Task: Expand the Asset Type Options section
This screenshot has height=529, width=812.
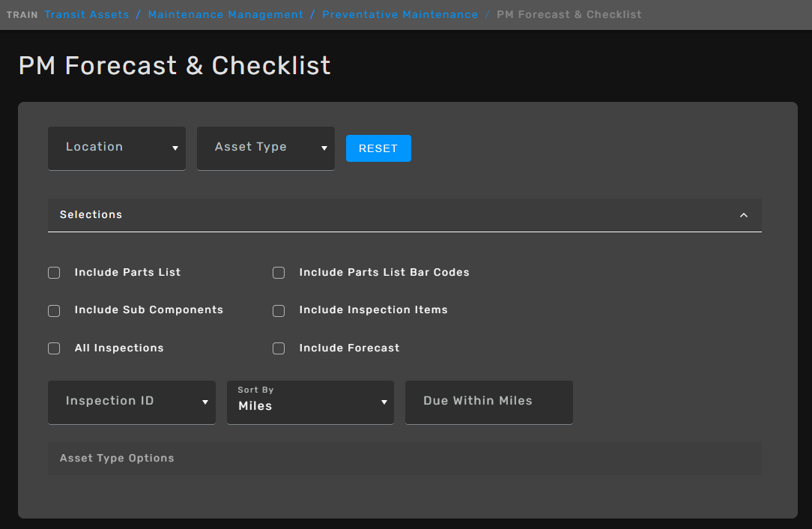Action: [x=405, y=458]
